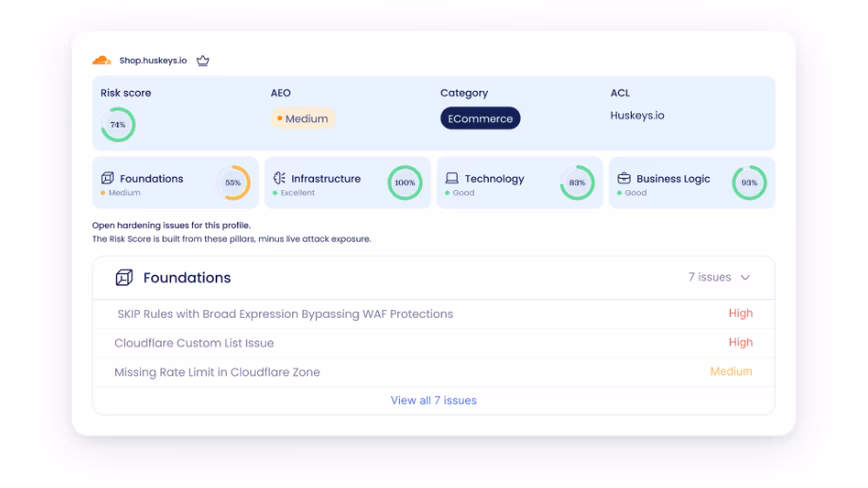Click Medium severity on Rate Limit row
This screenshot has width=868, height=488.
tap(731, 371)
